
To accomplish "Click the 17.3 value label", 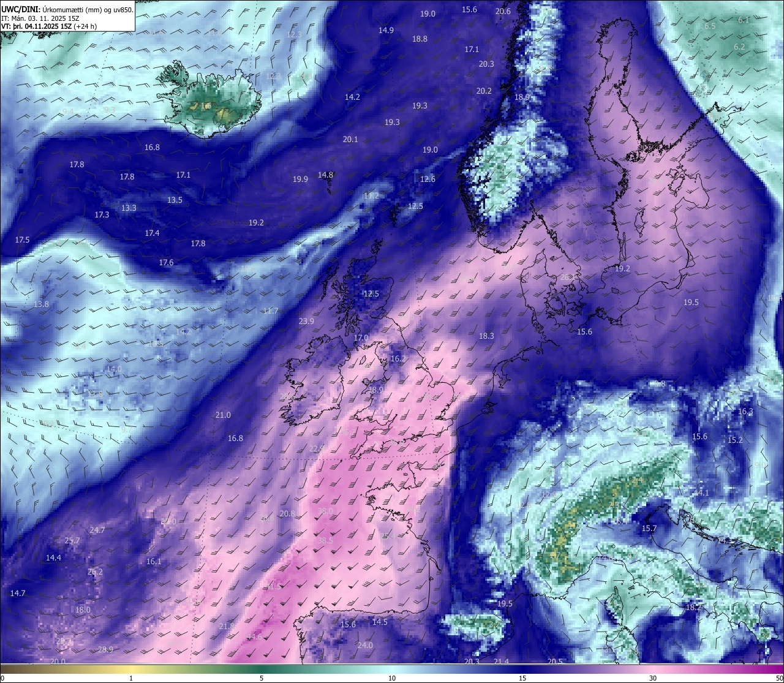I will tap(102, 215).
